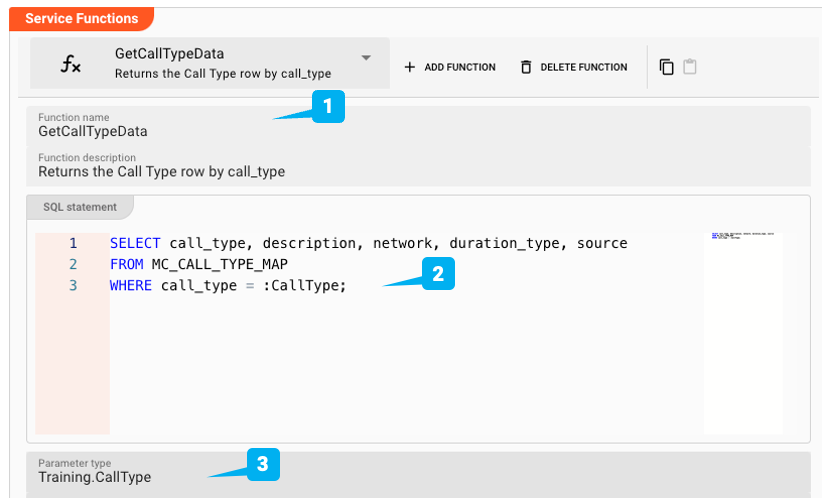Click the greyed-out paste clipboard icon

point(690,67)
